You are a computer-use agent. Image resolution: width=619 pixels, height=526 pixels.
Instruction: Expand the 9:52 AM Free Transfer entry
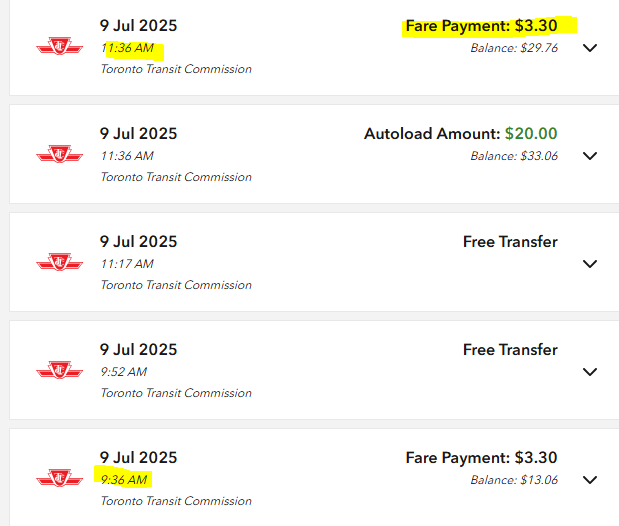590,372
